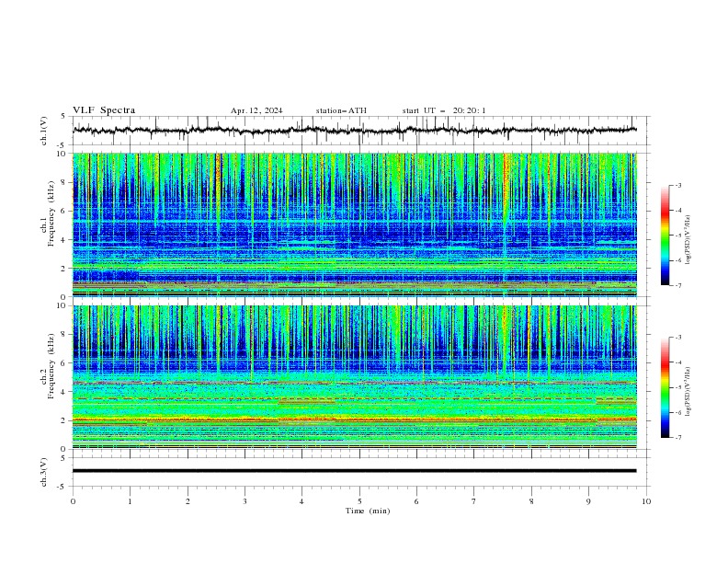Click the ch.2 spectrogram panel
The height and width of the screenshot is (563, 728).
[x=354, y=377]
